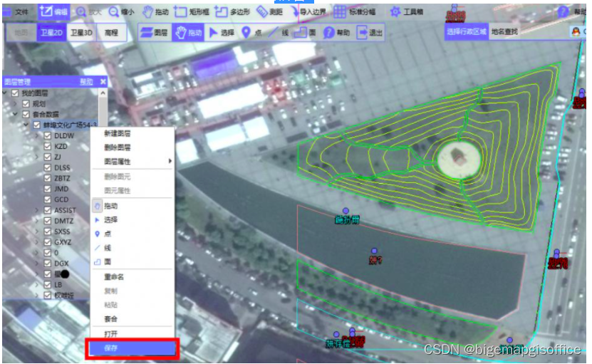The width and height of the screenshot is (592, 364).
Task: Open 图层属性 submenu arrow in context menu
Action: tap(170, 161)
